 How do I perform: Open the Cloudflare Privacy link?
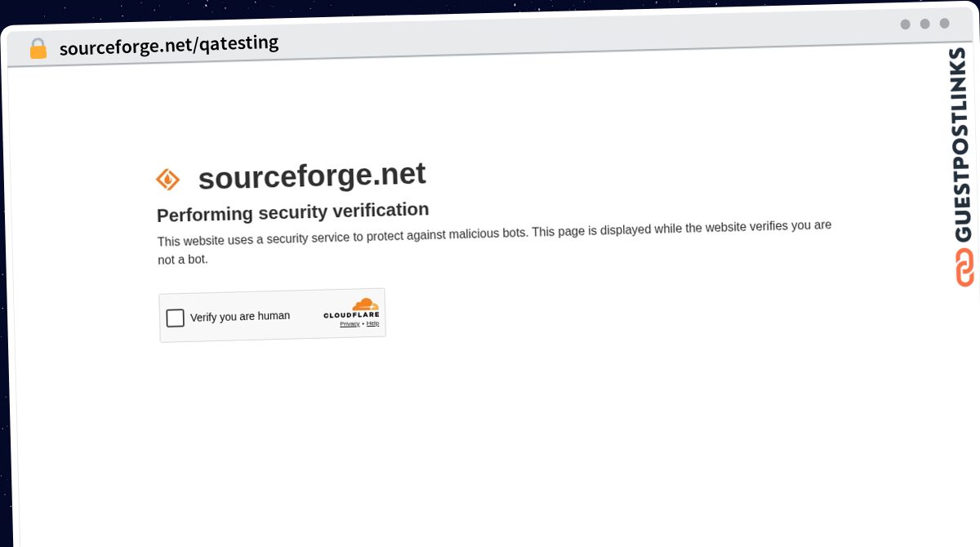tap(350, 324)
